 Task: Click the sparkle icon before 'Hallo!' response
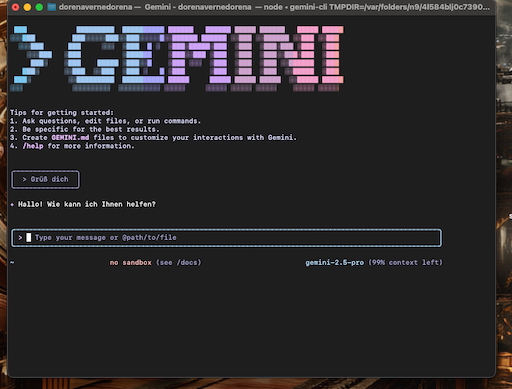12,204
